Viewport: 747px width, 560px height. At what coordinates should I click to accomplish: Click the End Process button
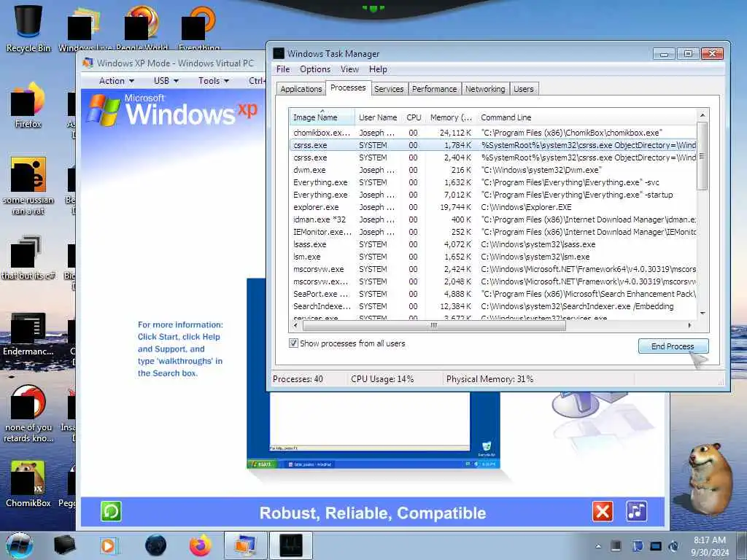(673, 346)
